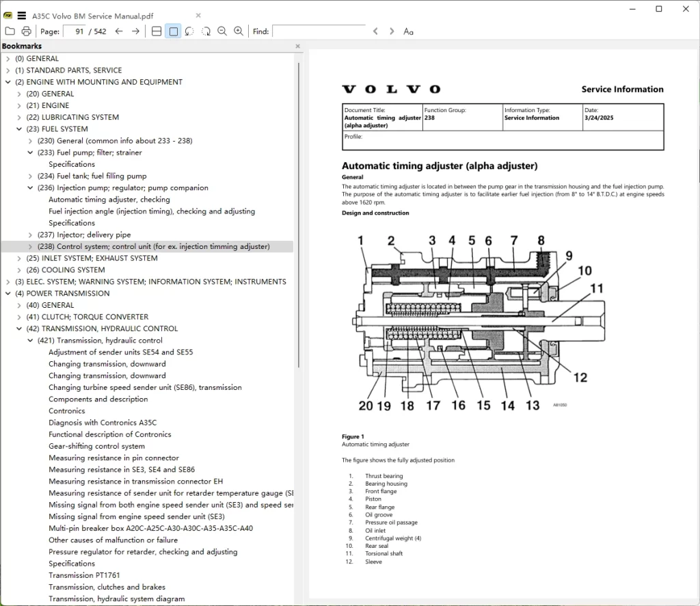Maximize the PDF viewer window
700x606 pixels.
click(x=659, y=9)
